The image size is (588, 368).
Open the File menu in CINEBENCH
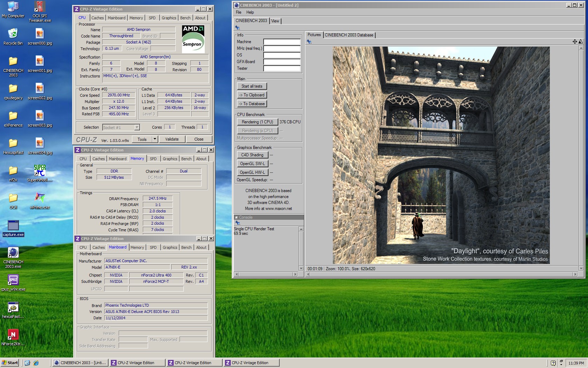(238, 12)
